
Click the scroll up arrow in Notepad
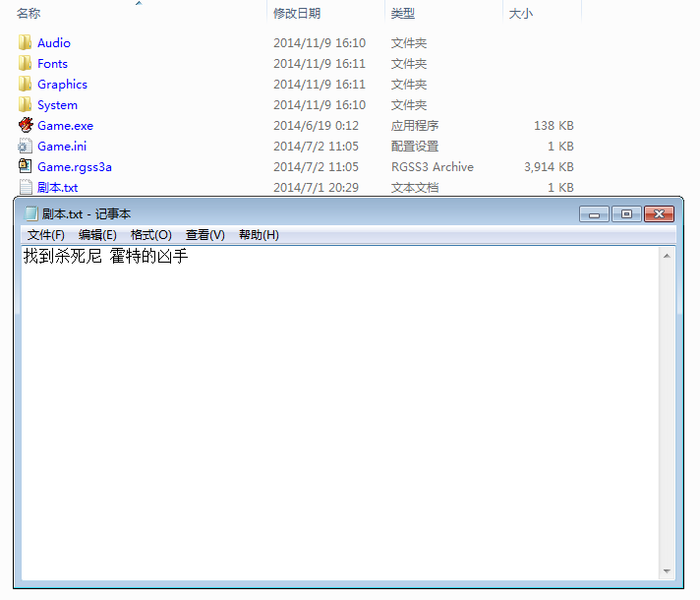pyautogui.click(x=667, y=256)
